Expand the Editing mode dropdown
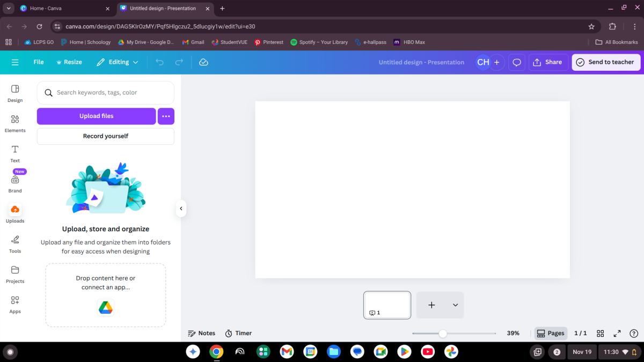The width and height of the screenshot is (644, 362). pos(118,62)
